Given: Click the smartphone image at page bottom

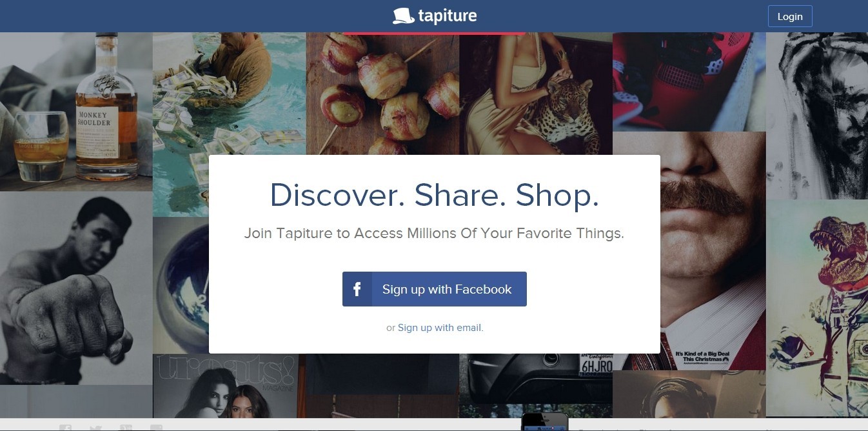Looking at the screenshot, I should 545,422.
